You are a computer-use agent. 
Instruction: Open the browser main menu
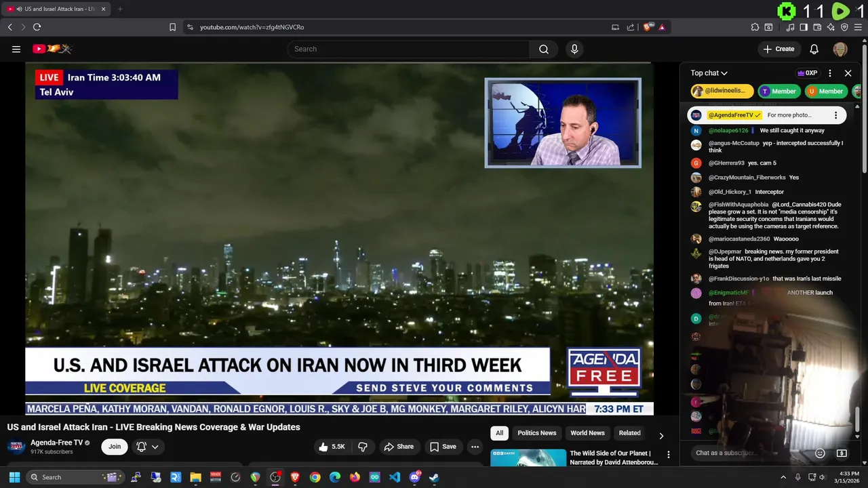click(x=858, y=27)
